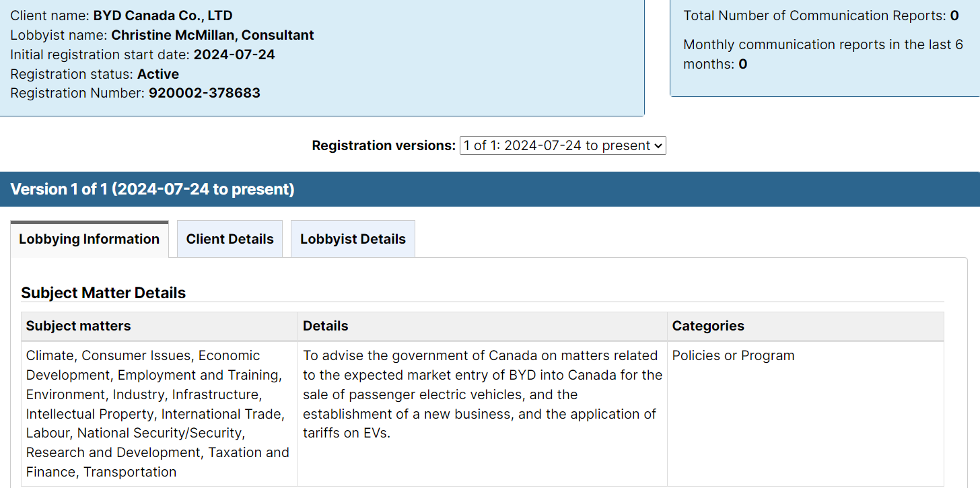Click the Active registration status text
Viewport: 980px width, 488px height.
[x=158, y=74]
